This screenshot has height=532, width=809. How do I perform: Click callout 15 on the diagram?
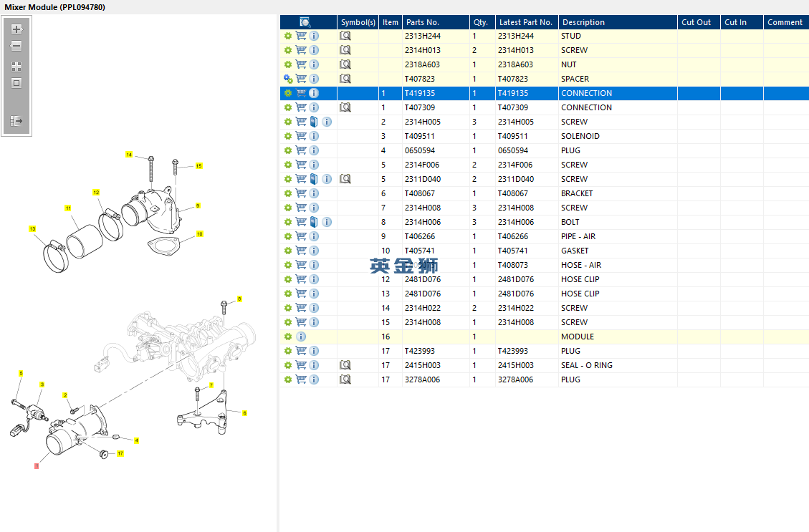coord(198,166)
